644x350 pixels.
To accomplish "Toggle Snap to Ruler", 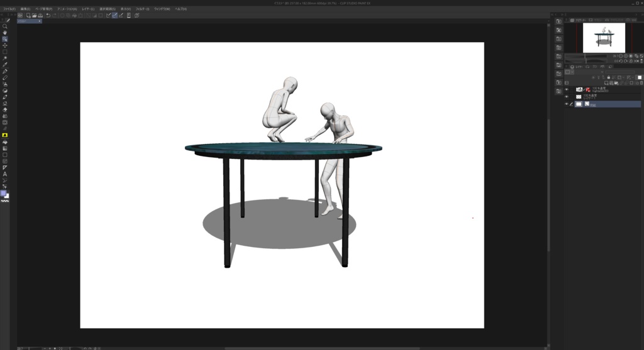I will click(108, 16).
